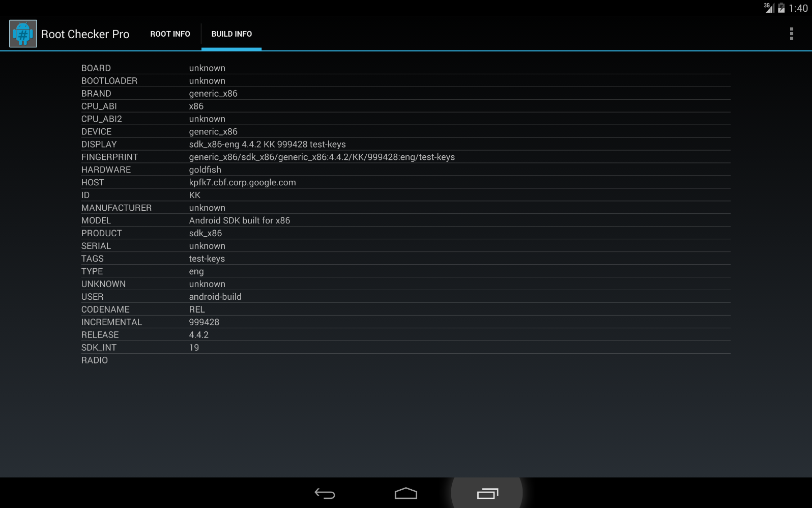Select the BOOTLOADER label
The height and width of the screenshot is (508, 812).
(109, 81)
